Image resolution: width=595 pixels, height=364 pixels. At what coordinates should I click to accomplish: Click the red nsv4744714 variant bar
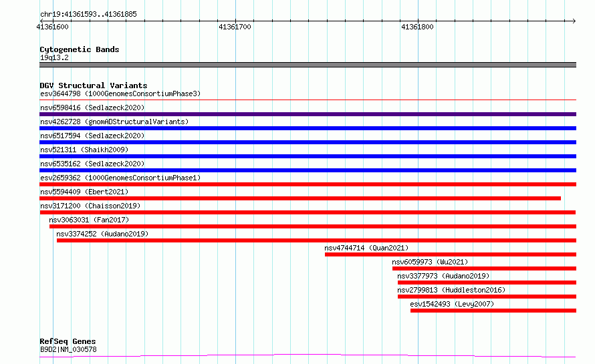point(451,254)
